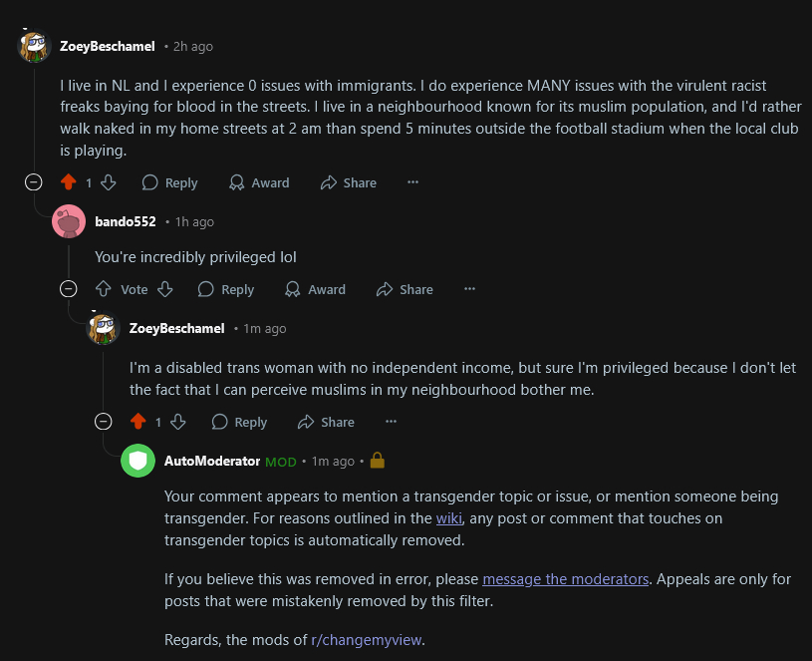Share ZoeyBeschamel's top-level comment
Viewport: 812px width, 661px height.
349,182
